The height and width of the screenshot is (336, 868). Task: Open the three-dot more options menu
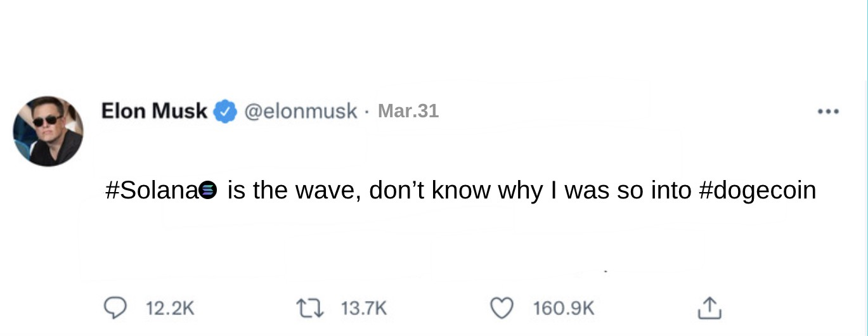(x=828, y=112)
